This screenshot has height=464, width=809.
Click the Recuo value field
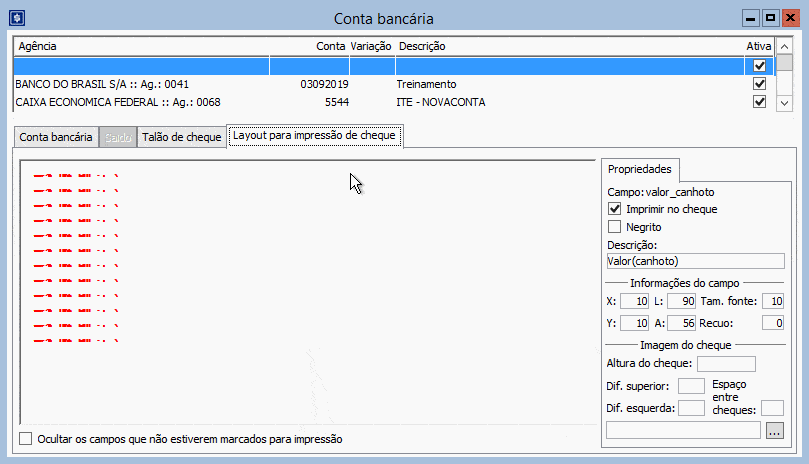click(x=772, y=323)
